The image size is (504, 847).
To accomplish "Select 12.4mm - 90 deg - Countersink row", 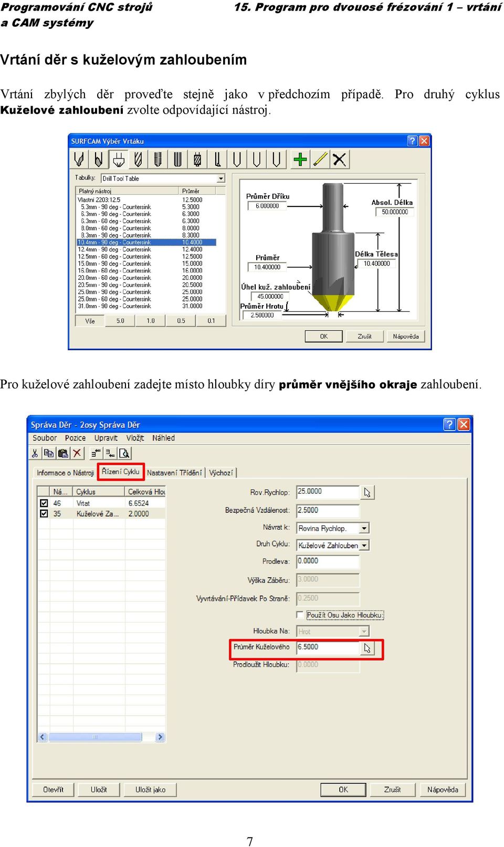I will coord(146,249).
